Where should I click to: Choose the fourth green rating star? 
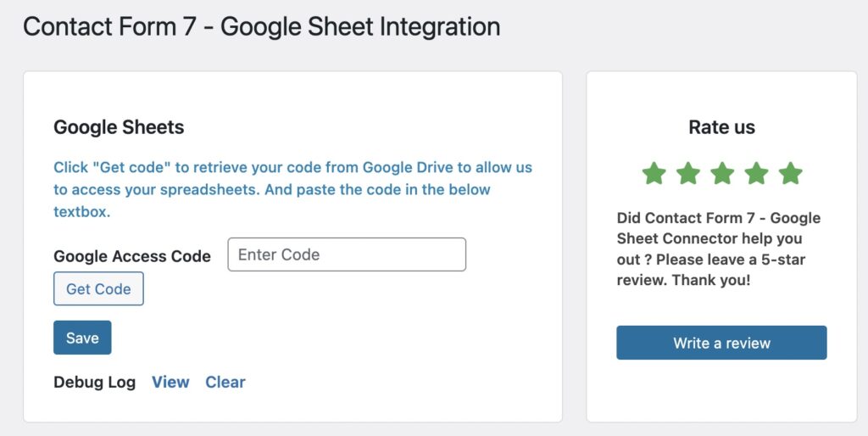coord(756,174)
